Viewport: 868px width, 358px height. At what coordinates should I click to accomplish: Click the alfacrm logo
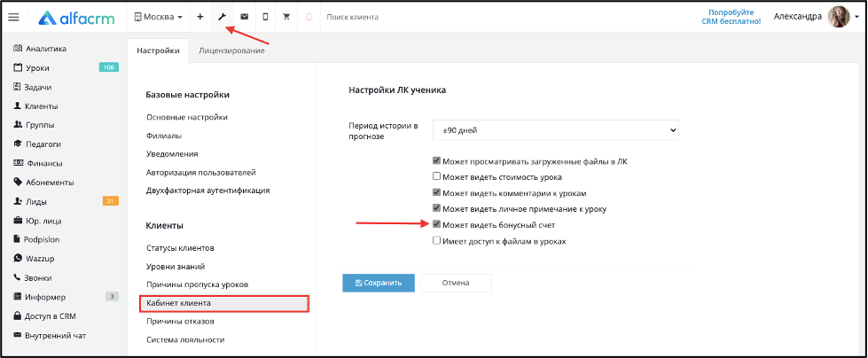(x=76, y=19)
